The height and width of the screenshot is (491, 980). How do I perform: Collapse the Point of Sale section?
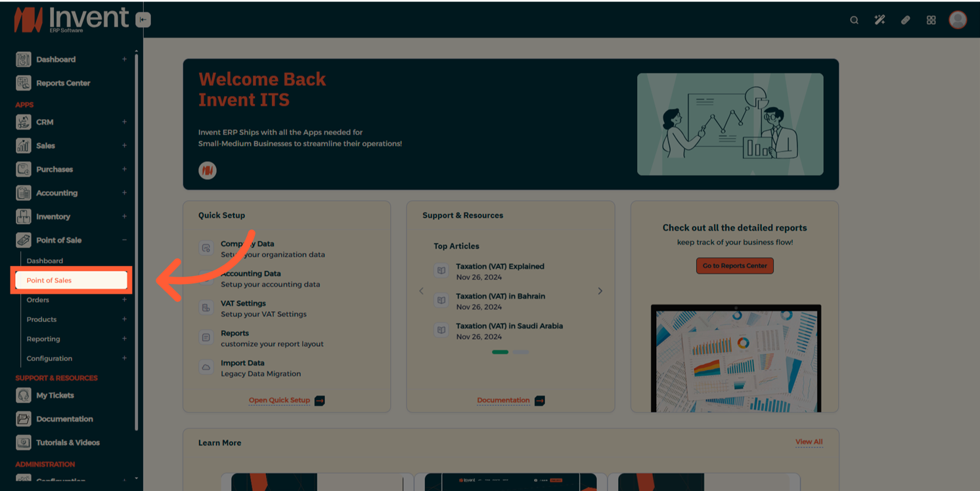pos(124,240)
